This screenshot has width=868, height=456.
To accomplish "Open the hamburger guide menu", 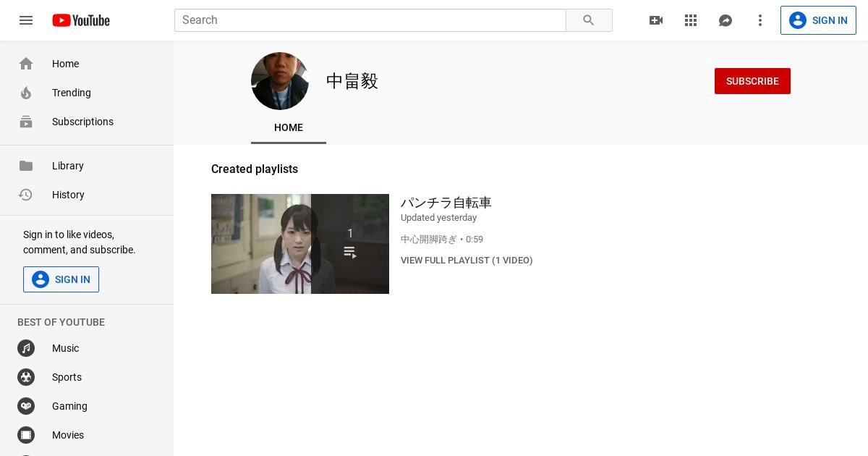I will tap(26, 20).
